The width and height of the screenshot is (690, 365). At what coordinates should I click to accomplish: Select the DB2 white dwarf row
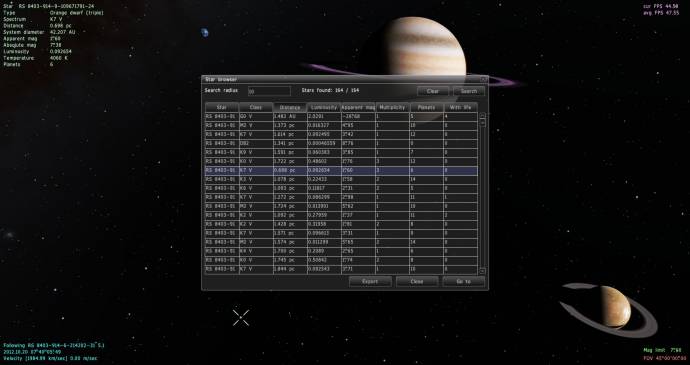(x=341, y=144)
